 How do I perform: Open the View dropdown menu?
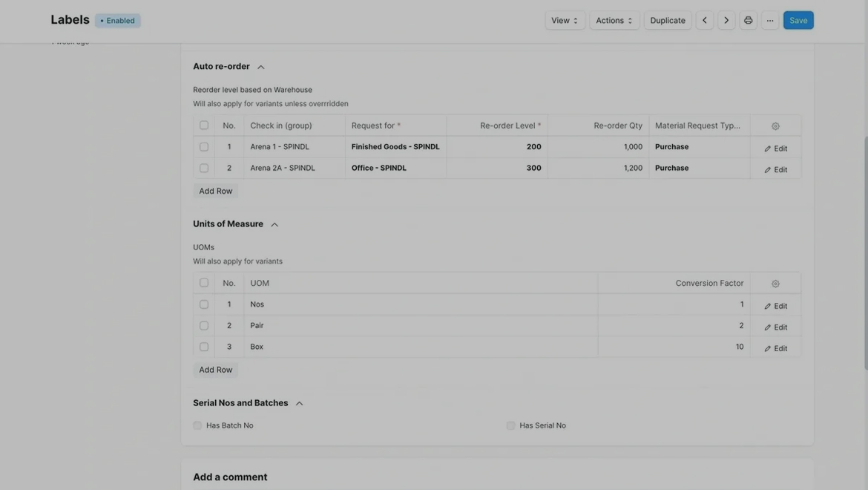565,21
